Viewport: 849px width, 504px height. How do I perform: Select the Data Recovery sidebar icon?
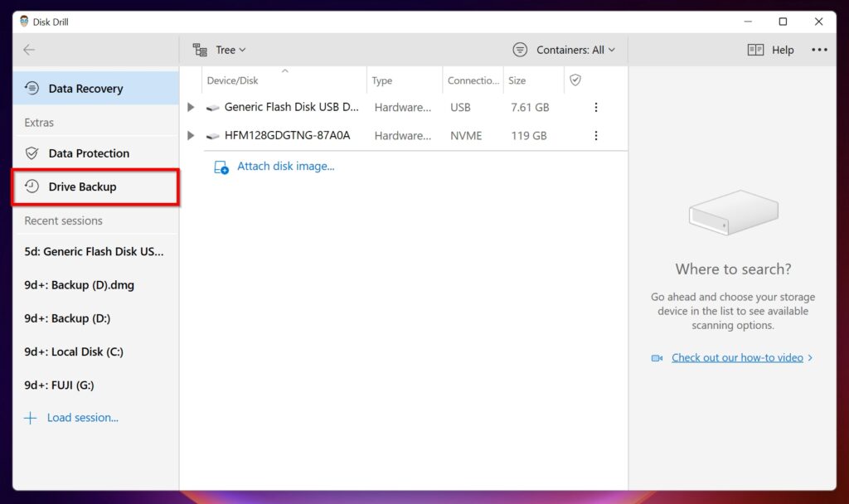click(x=32, y=88)
